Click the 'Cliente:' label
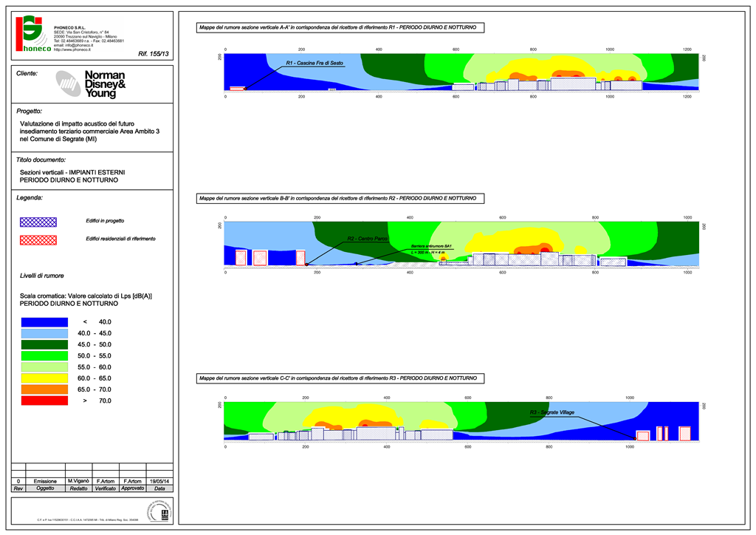This screenshot has width=756, height=535. 27,73
